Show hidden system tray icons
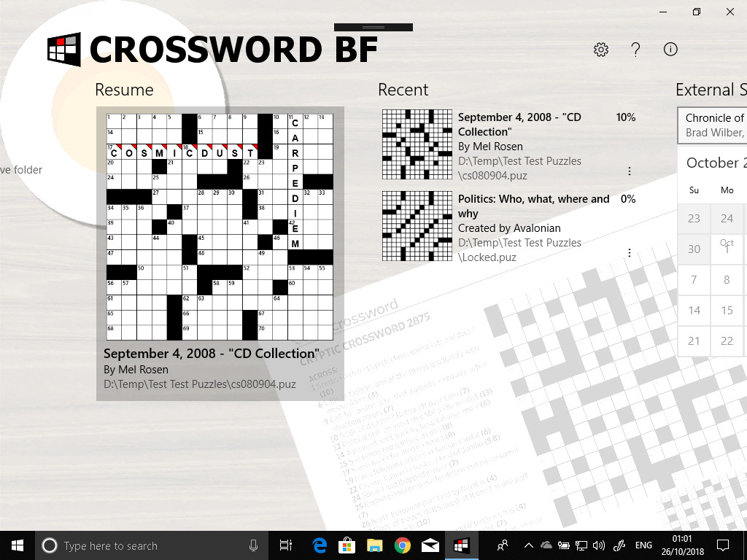Screen dimensions: 747x560 coord(529,545)
